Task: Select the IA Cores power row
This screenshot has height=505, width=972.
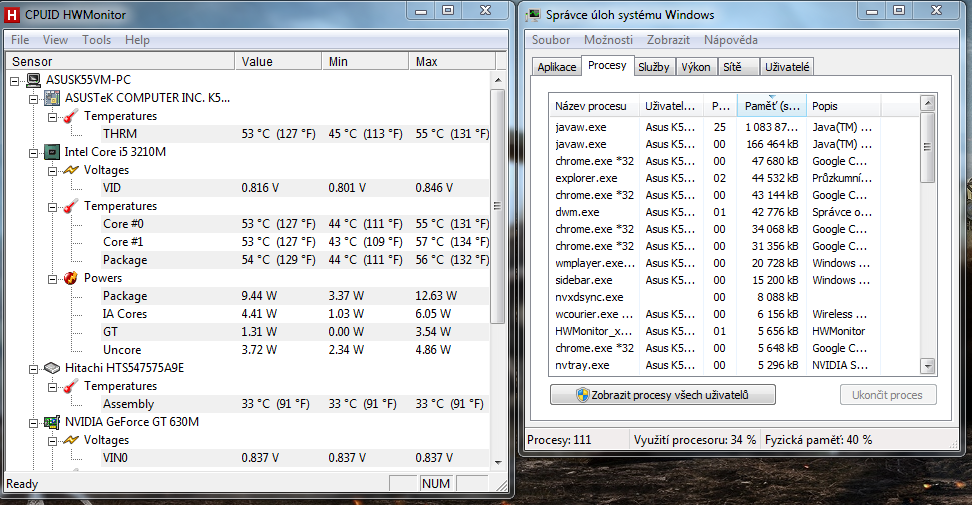Action: pos(296,314)
